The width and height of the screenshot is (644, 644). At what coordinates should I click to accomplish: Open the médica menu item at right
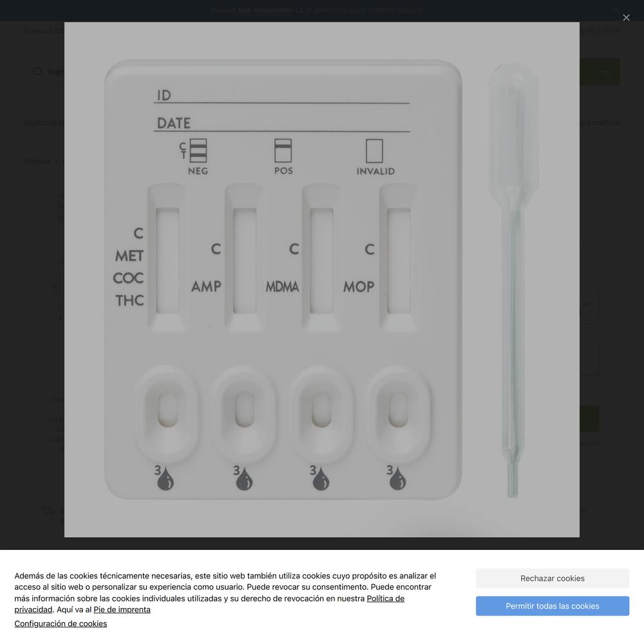click(600, 122)
